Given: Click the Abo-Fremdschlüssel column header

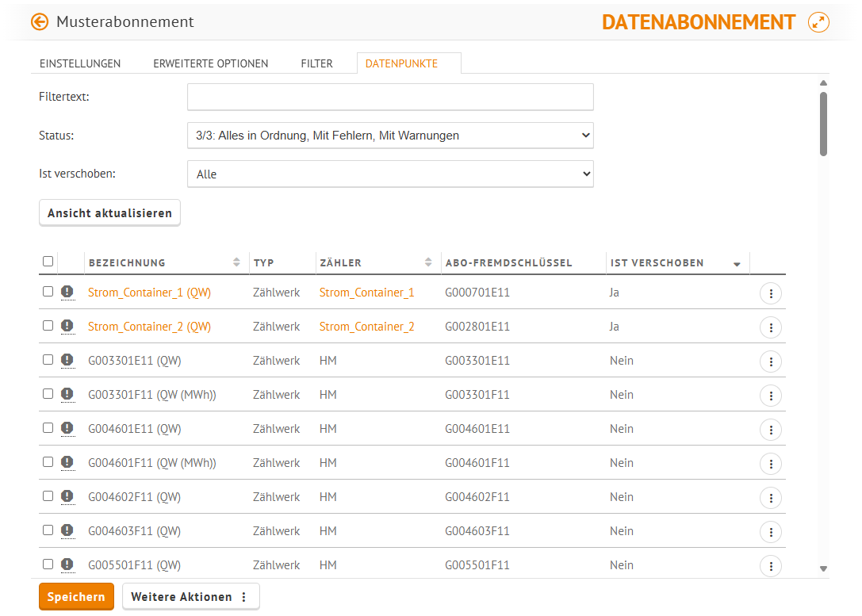Looking at the screenshot, I should pyautogui.click(x=508, y=262).
